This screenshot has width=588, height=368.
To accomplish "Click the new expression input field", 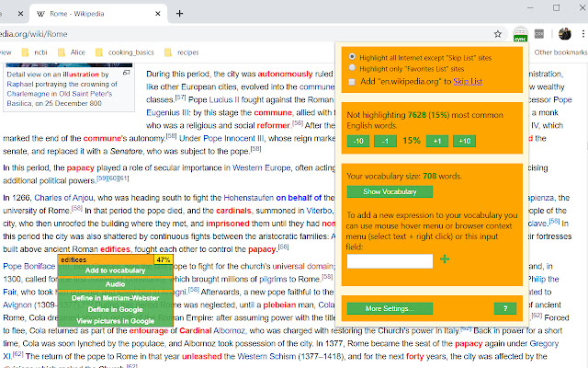I will (390, 261).
